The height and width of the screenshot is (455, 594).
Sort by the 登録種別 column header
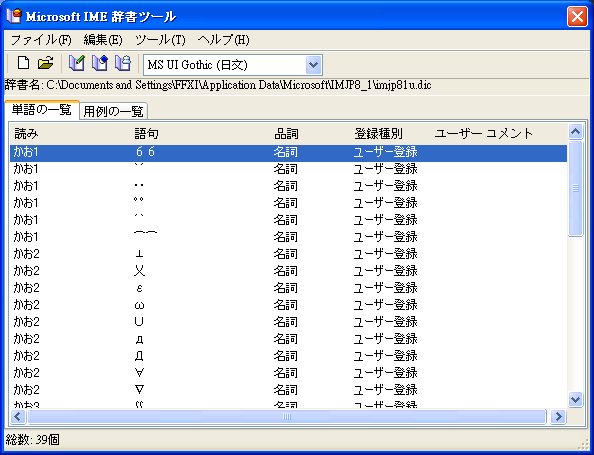pyautogui.click(x=391, y=133)
